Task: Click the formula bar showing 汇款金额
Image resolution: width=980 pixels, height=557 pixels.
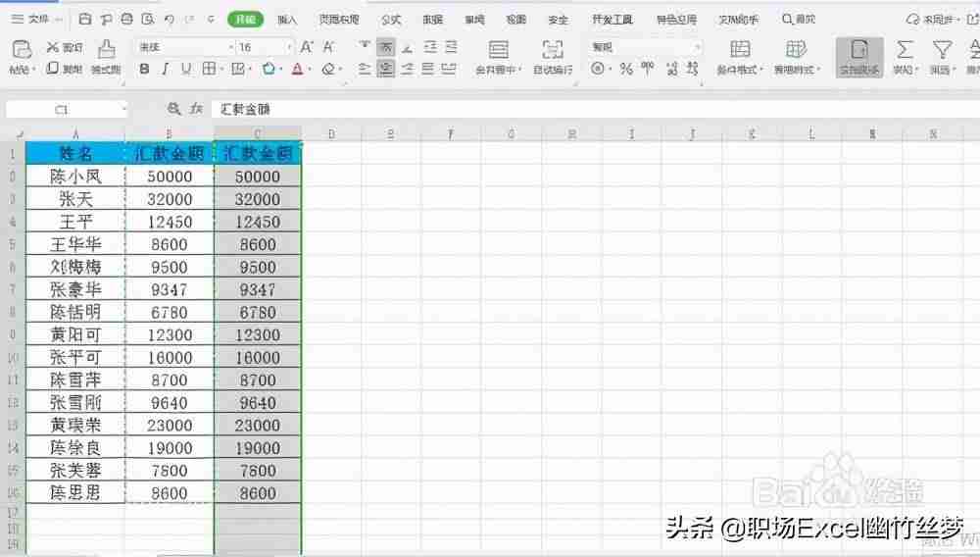Action: (594, 109)
